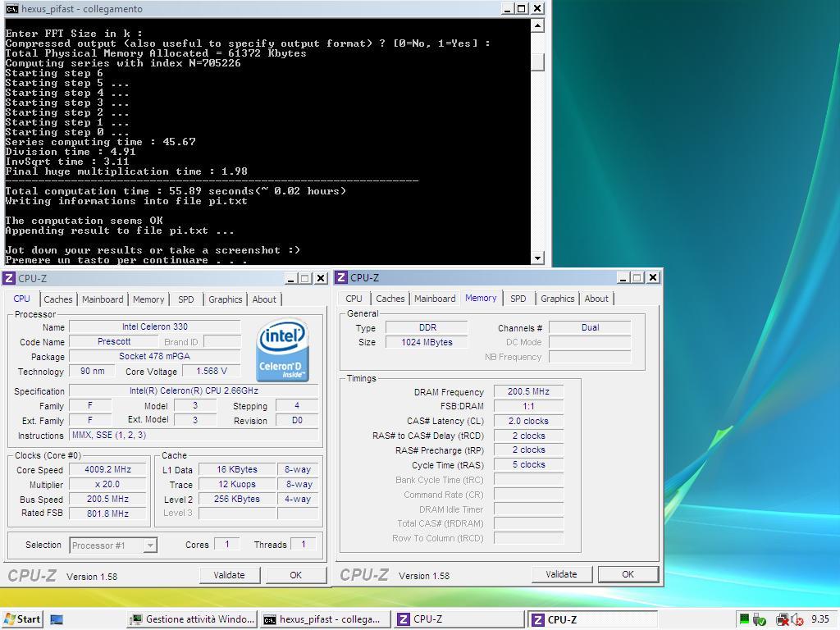
Task: Open the Start menu
Action: pyautogui.click(x=22, y=619)
